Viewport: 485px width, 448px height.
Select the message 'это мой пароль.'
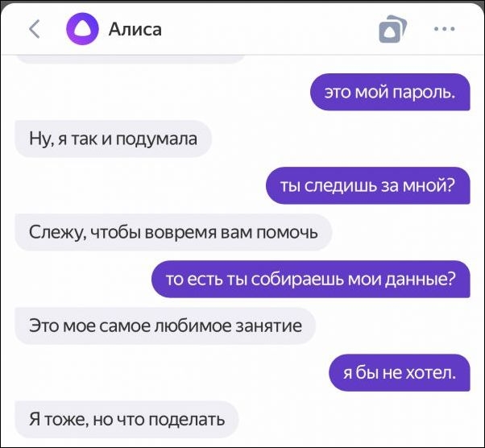coord(391,92)
